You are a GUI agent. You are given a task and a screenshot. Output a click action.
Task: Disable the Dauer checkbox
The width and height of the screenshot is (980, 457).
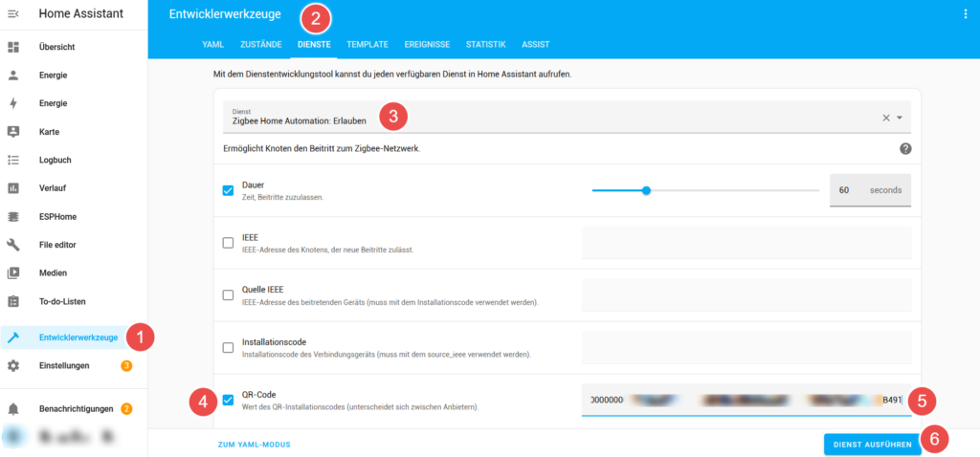click(228, 190)
